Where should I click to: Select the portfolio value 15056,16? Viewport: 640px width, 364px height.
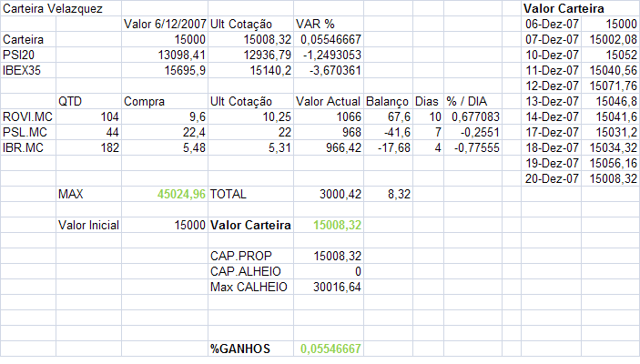tap(614, 164)
